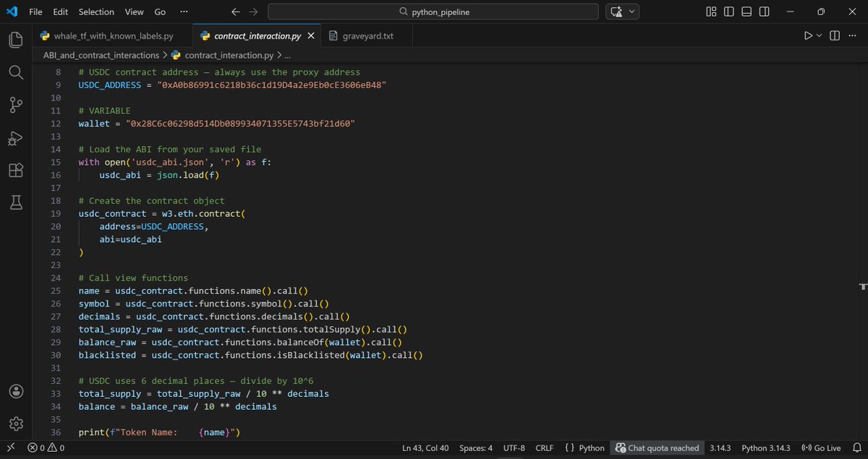Open the Testing flask view
Screen dimensions: 868x459
pos(16,202)
